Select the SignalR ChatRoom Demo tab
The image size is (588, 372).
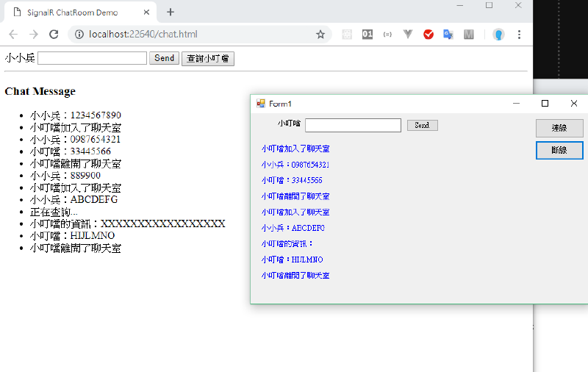pyautogui.click(x=81, y=12)
